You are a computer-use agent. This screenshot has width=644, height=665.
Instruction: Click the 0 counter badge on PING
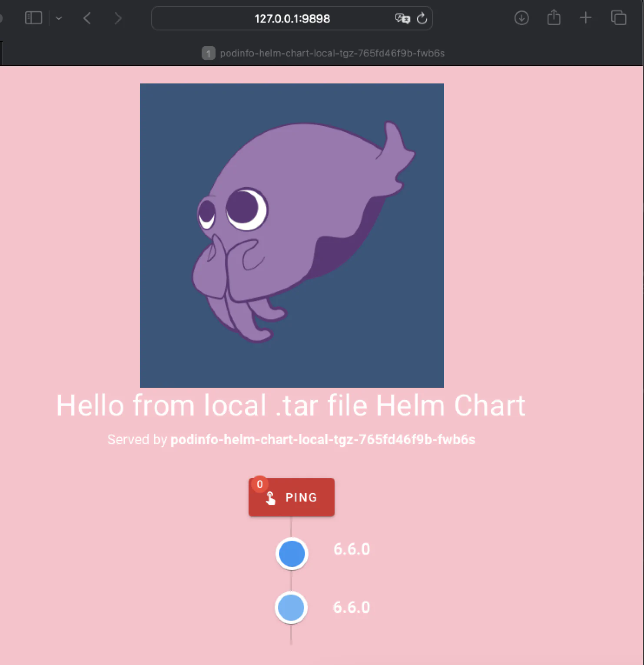point(260,484)
